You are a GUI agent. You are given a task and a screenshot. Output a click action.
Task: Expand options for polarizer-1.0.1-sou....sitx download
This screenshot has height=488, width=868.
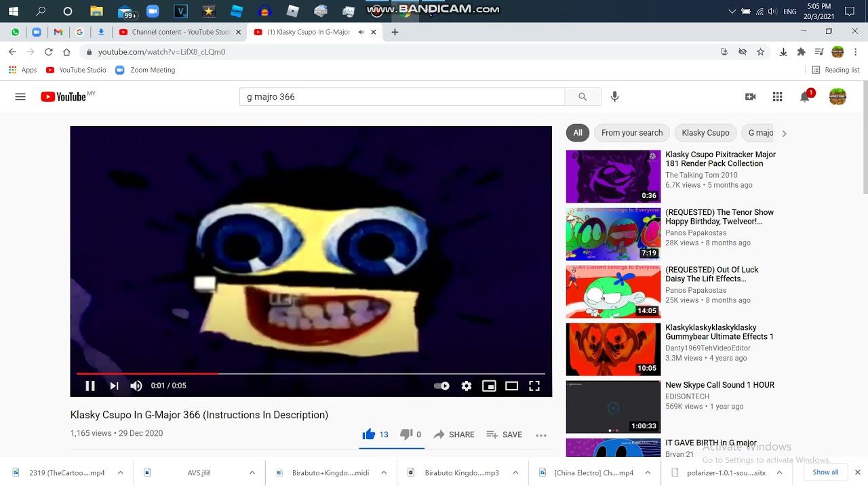click(779, 472)
